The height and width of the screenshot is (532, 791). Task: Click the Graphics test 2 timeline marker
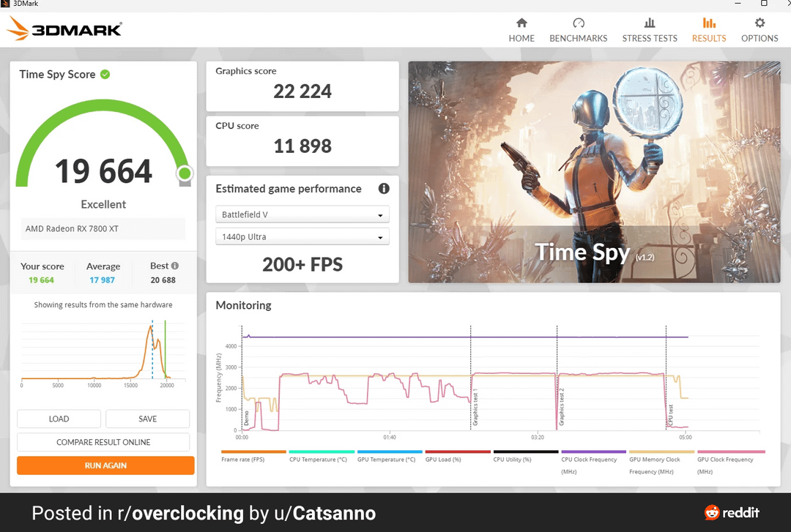tap(562, 408)
